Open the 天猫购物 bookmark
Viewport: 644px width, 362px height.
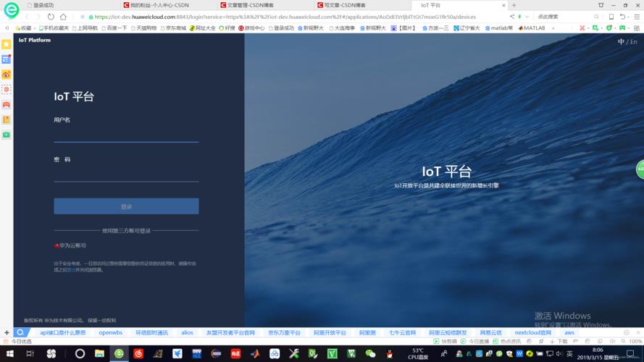click(143, 28)
